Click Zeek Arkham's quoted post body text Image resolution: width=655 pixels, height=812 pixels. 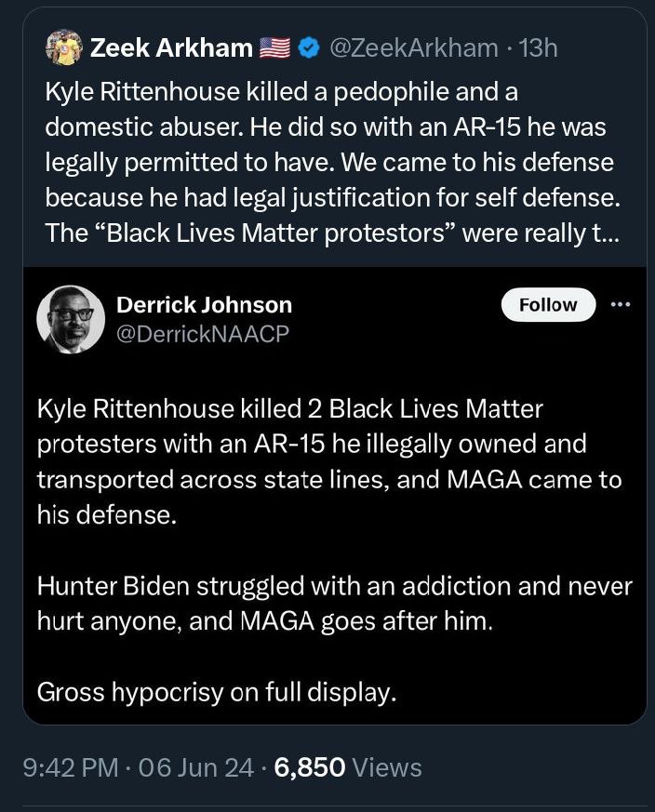point(329,163)
